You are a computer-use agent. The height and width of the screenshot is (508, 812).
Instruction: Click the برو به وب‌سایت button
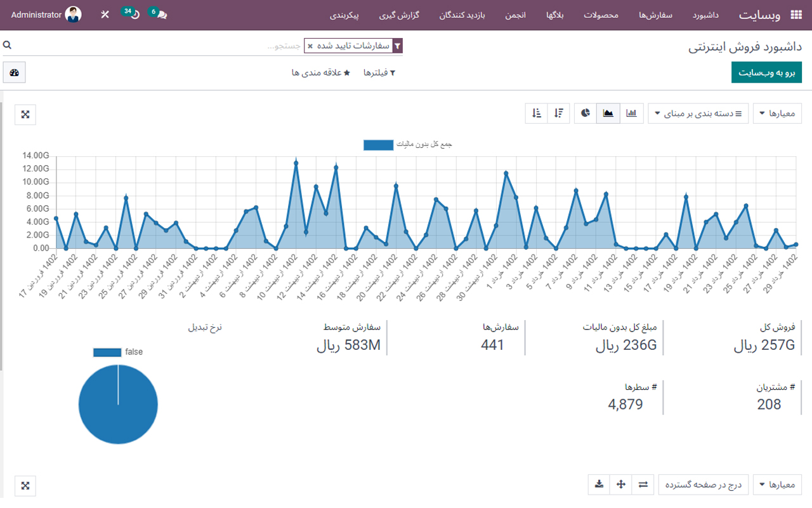pos(766,72)
